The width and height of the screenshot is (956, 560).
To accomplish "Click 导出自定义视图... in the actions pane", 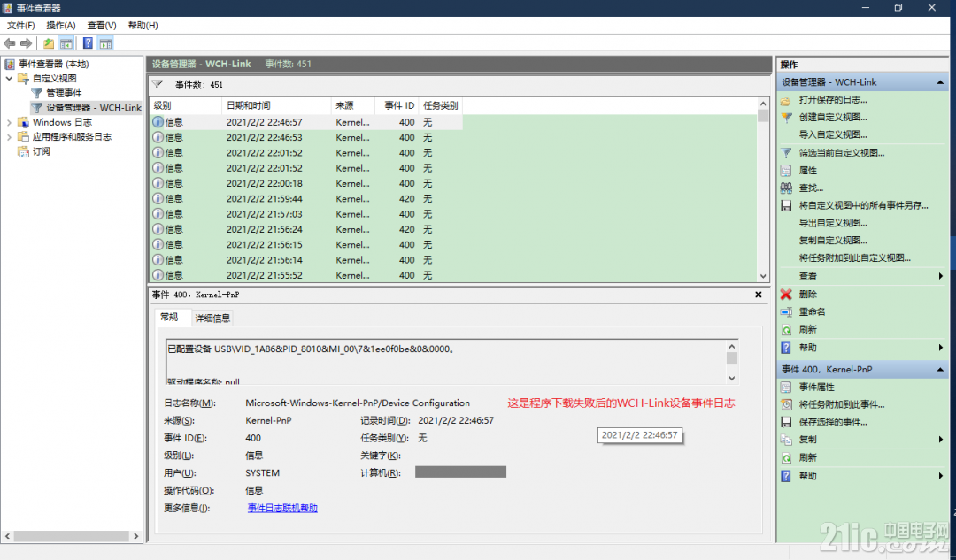I will [832, 223].
